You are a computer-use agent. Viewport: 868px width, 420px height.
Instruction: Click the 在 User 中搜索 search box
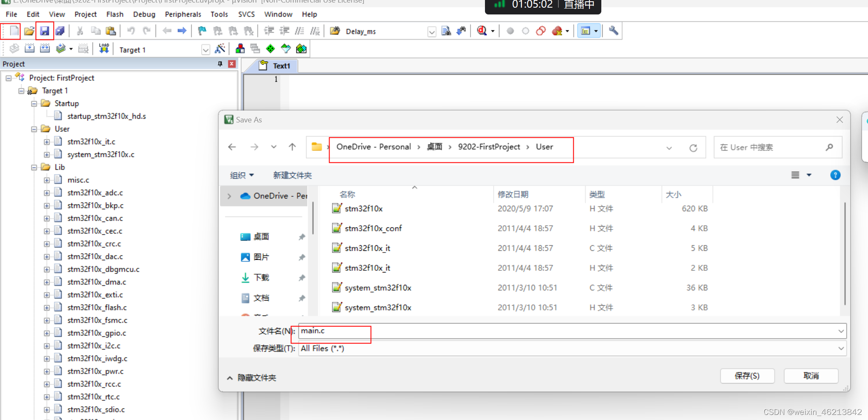tap(778, 148)
